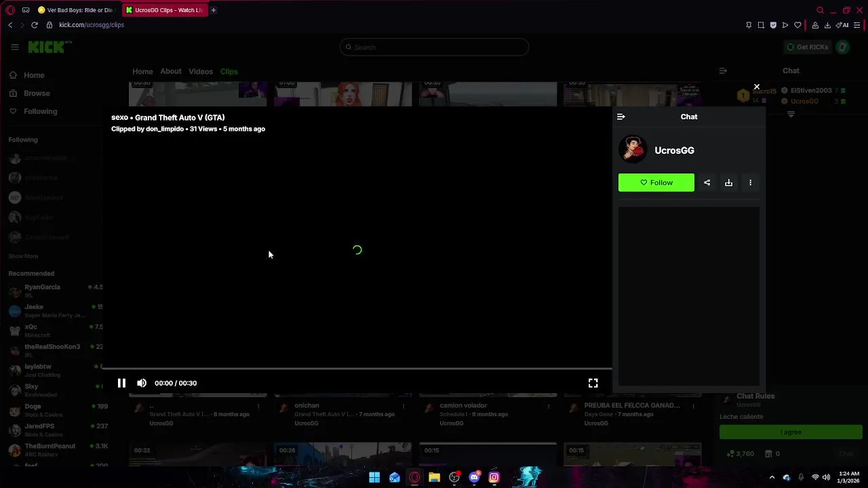Enter fullscreen mode for the clip
Image resolution: width=868 pixels, height=488 pixels.
click(593, 383)
